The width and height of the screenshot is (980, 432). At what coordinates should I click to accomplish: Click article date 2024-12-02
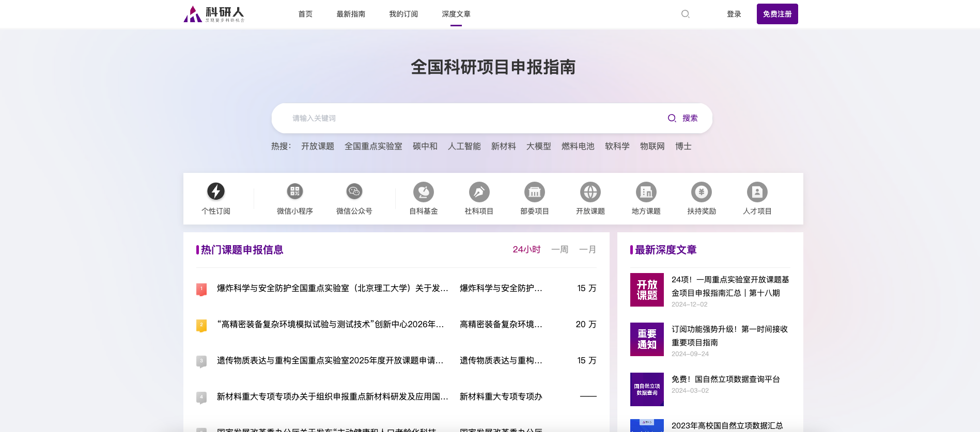coord(690,304)
